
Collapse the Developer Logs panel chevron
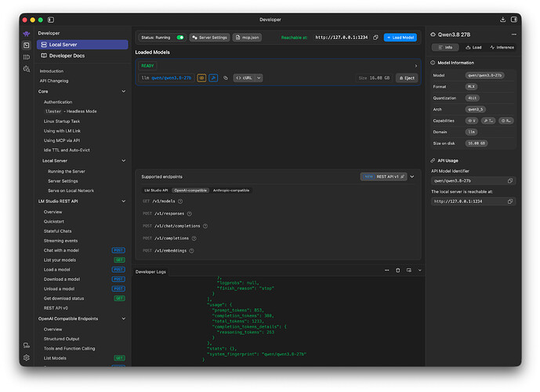pyautogui.click(x=420, y=270)
